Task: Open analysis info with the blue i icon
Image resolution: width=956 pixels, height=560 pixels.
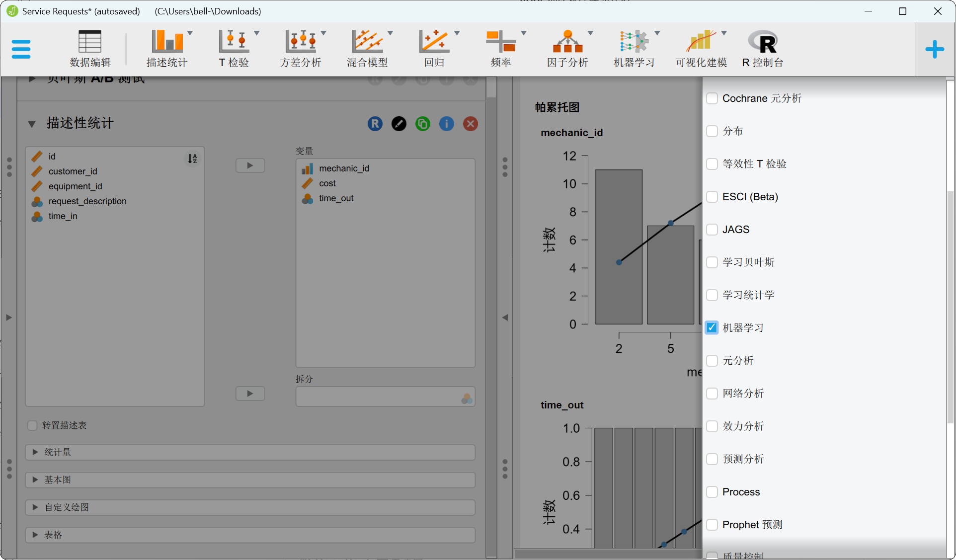Action: tap(447, 124)
